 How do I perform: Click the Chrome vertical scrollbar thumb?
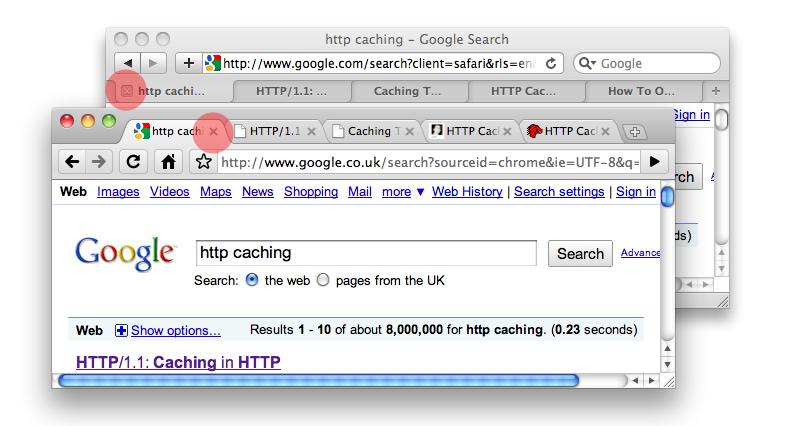point(667,197)
